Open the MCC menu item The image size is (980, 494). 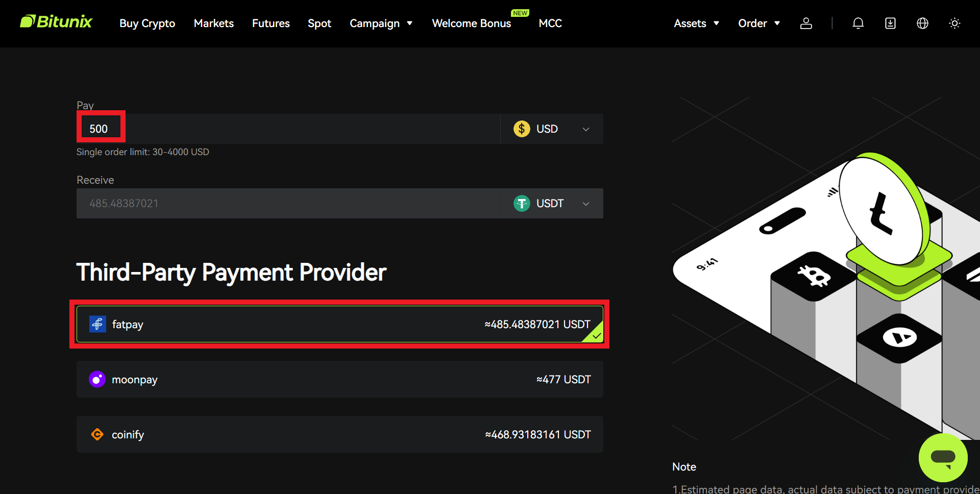[x=550, y=23]
